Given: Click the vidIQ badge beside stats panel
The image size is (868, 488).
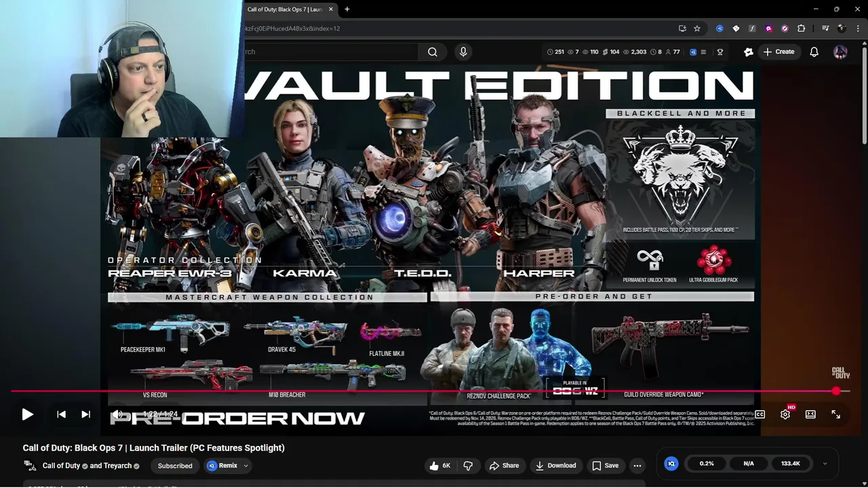Looking at the screenshot, I should point(671,464).
